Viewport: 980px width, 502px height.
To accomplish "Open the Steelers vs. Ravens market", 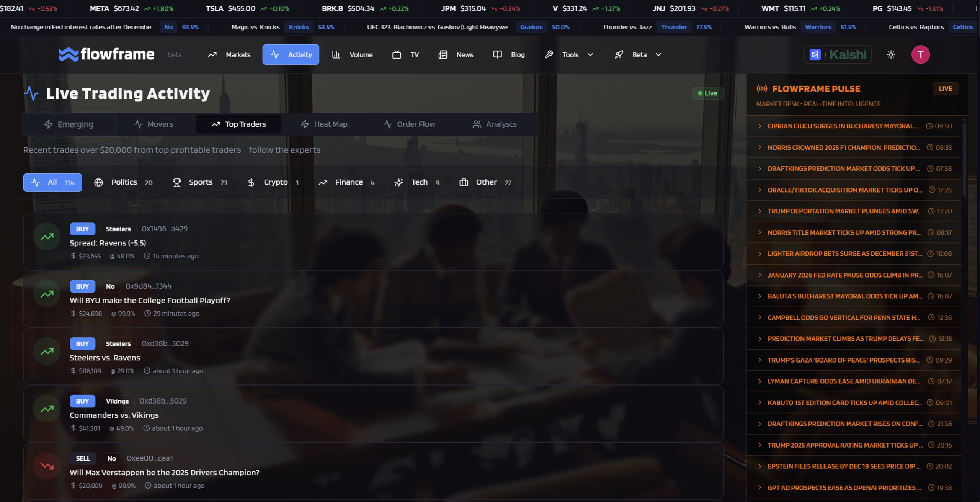I will point(105,358).
